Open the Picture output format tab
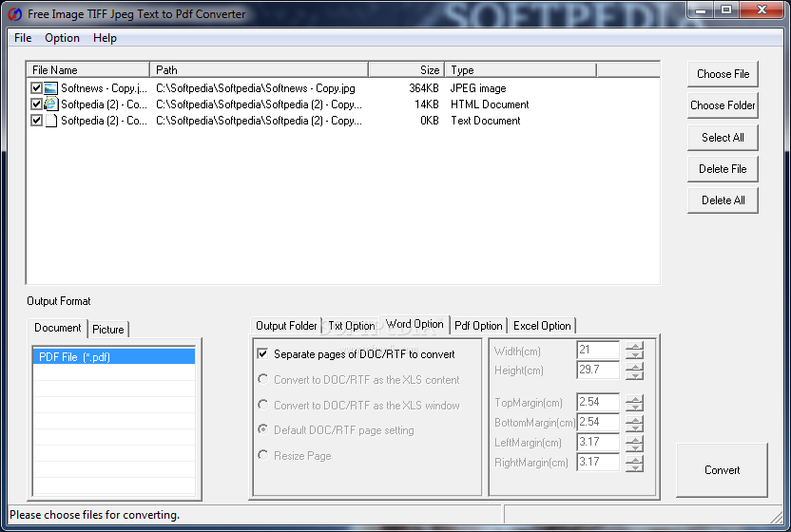Image resolution: width=791 pixels, height=532 pixels. point(108,330)
